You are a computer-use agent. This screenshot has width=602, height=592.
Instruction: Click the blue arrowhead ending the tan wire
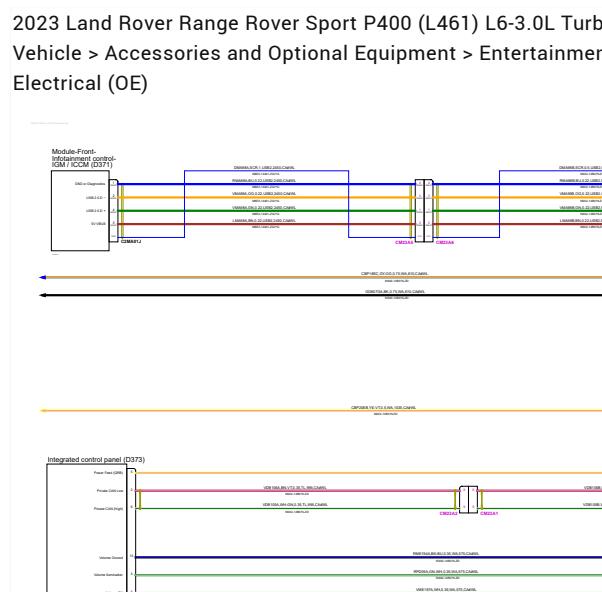coord(43,277)
